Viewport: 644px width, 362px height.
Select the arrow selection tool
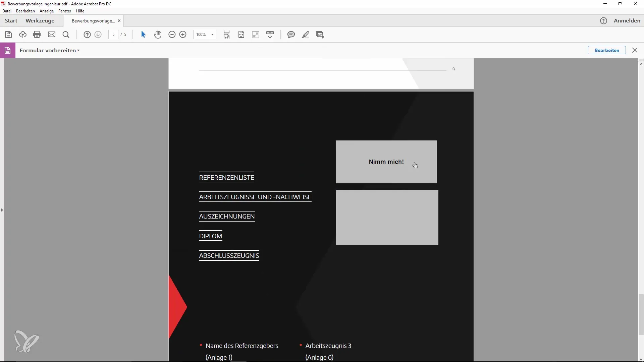click(x=143, y=35)
